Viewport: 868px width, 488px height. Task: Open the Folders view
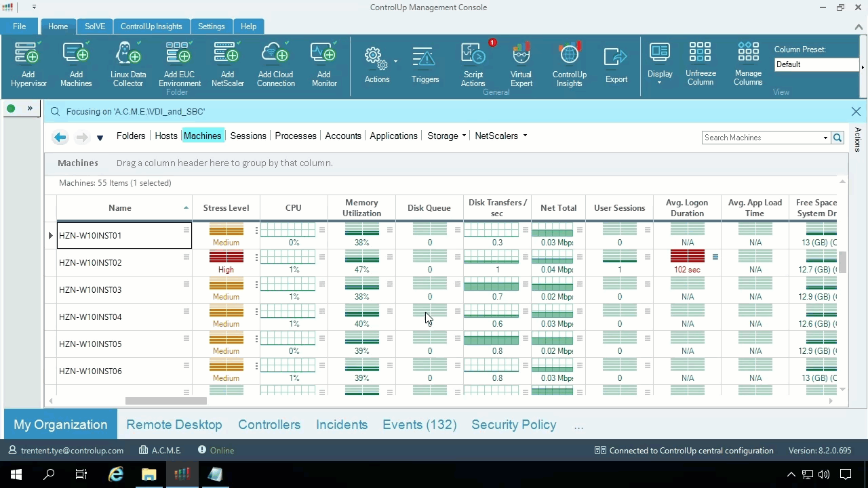click(x=131, y=136)
